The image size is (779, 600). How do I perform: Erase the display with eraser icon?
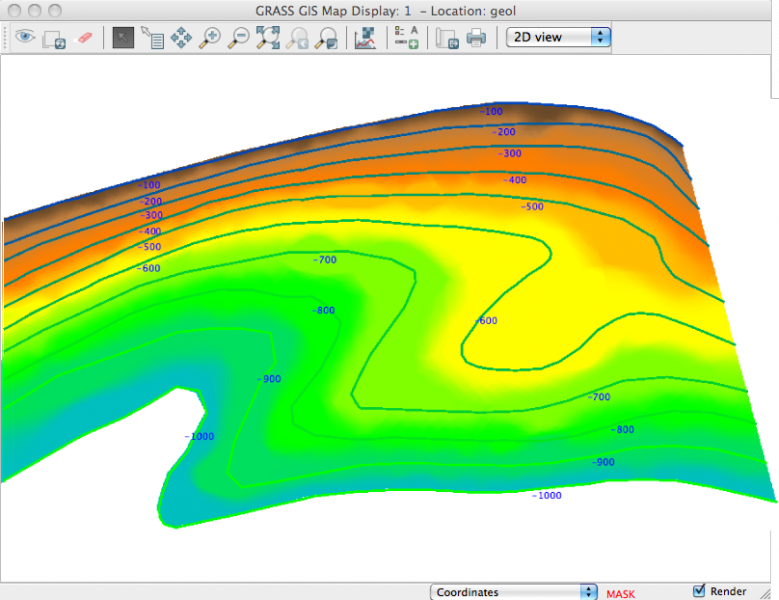pos(84,38)
